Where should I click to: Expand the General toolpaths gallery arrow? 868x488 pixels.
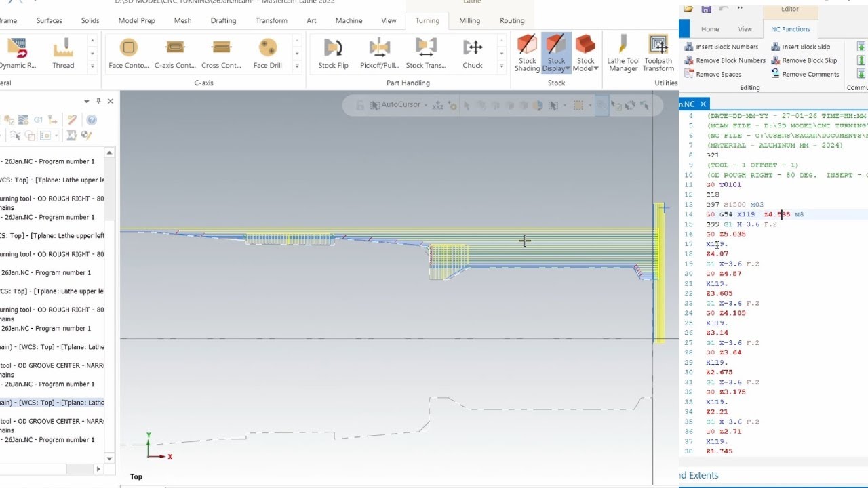(92, 66)
